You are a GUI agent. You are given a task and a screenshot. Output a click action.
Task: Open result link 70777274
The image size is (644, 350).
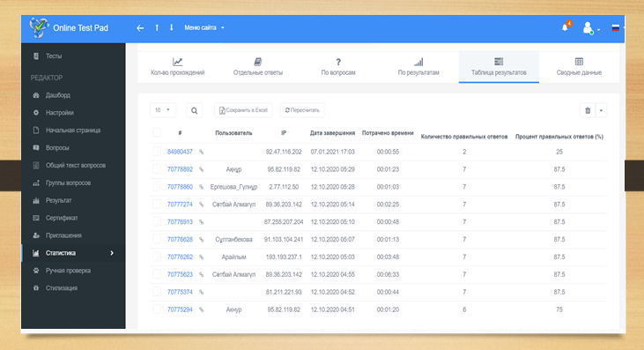pyautogui.click(x=180, y=205)
